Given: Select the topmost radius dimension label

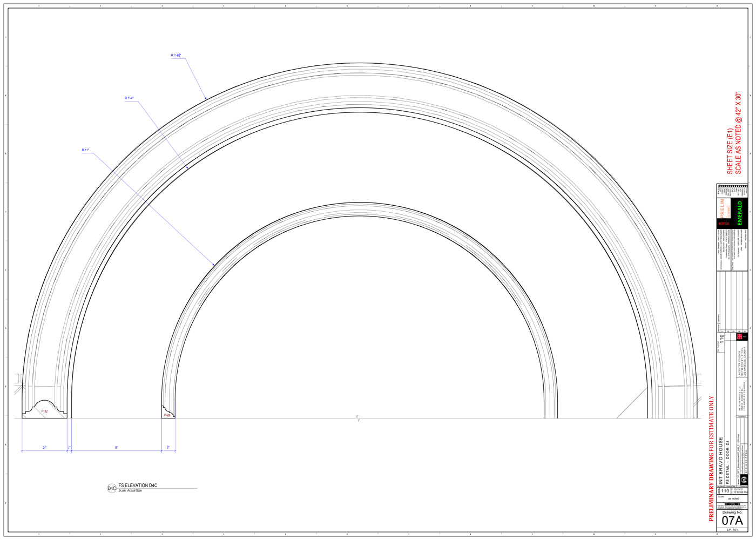Looking at the screenshot, I should pos(176,55).
